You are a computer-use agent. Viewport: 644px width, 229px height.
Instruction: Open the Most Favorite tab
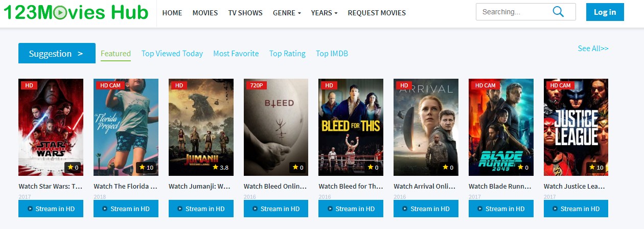pyautogui.click(x=236, y=53)
